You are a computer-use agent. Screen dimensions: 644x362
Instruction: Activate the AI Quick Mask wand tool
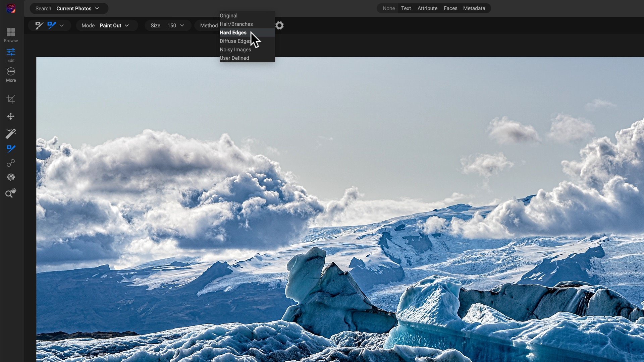click(11, 133)
